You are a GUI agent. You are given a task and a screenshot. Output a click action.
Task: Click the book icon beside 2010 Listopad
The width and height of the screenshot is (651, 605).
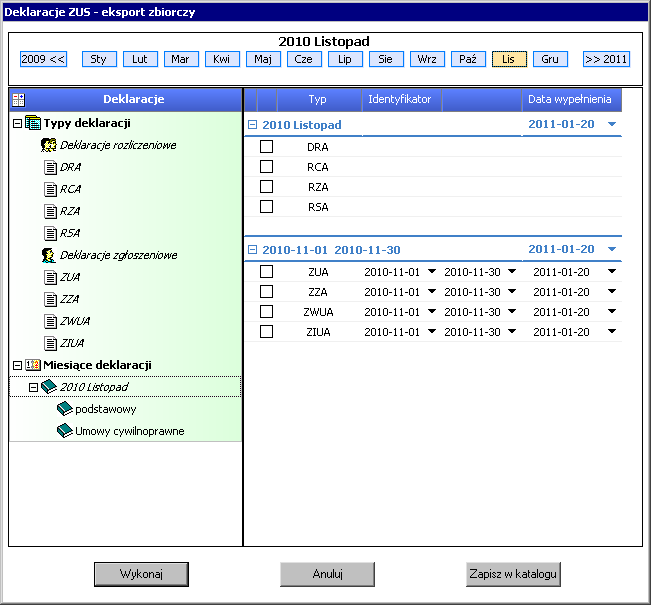point(49,387)
